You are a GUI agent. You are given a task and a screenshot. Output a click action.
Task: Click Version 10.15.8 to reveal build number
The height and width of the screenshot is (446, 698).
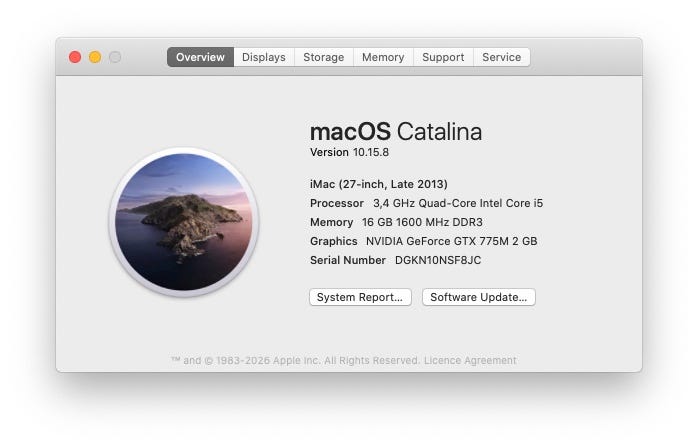pyautogui.click(x=349, y=152)
